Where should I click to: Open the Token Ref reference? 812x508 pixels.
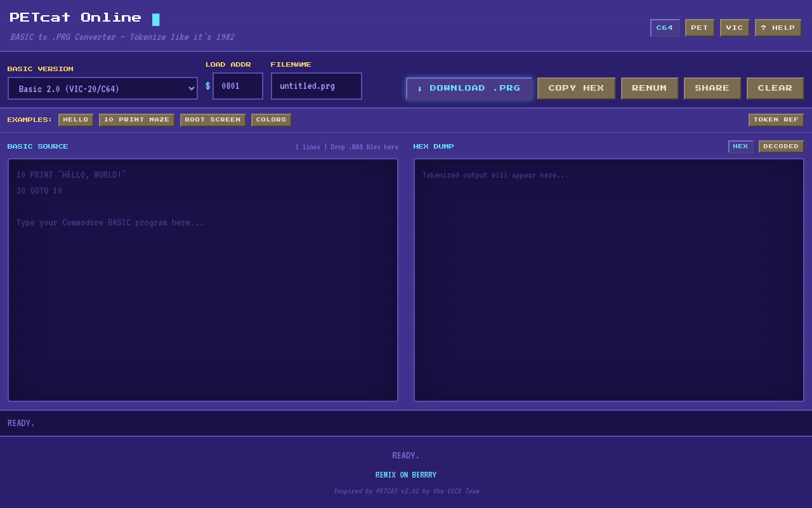pyautogui.click(x=776, y=120)
